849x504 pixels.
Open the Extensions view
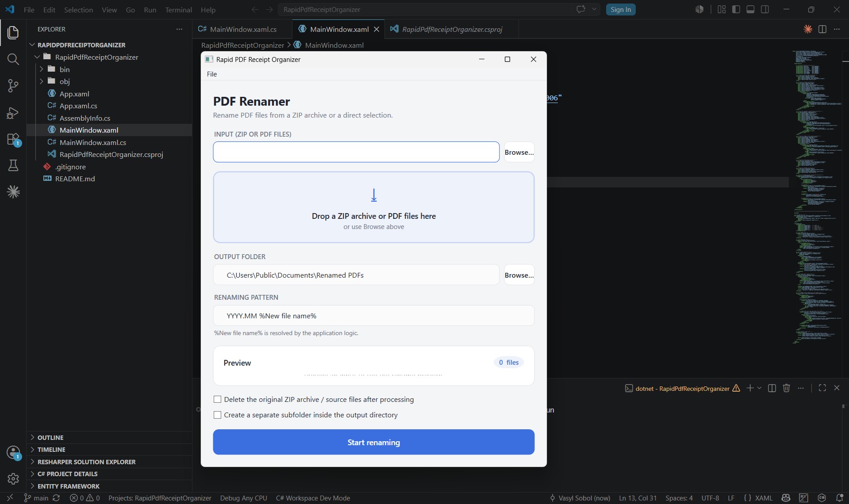13,139
